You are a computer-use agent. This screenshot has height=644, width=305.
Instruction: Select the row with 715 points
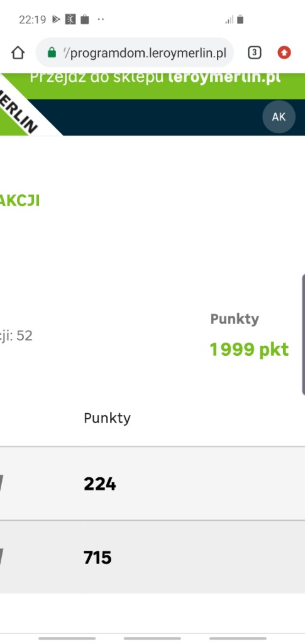[152, 557]
